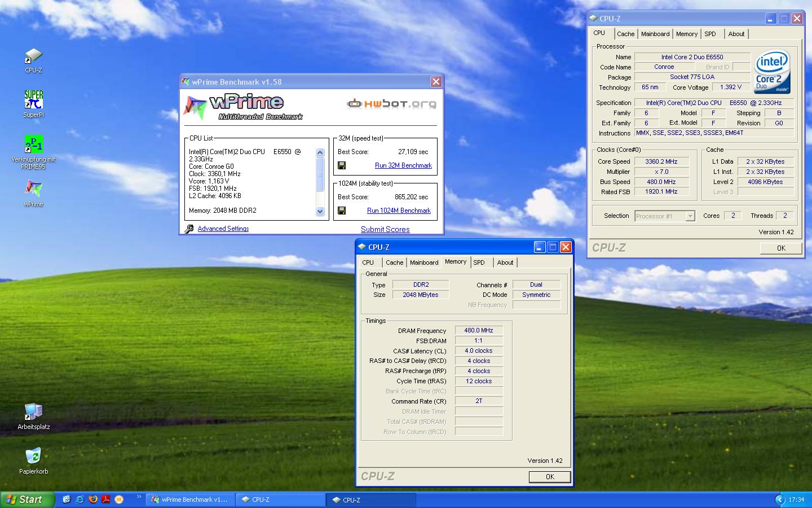Activate the second CPU-Z taskbar button
The height and width of the screenshot is (508, 812).
pos(371,500)
